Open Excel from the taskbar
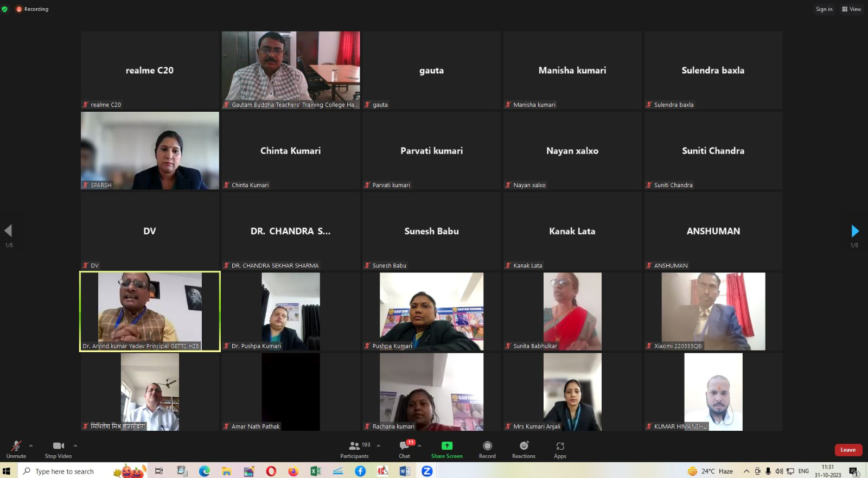This screenshot has height=478, width=868. 315,471
